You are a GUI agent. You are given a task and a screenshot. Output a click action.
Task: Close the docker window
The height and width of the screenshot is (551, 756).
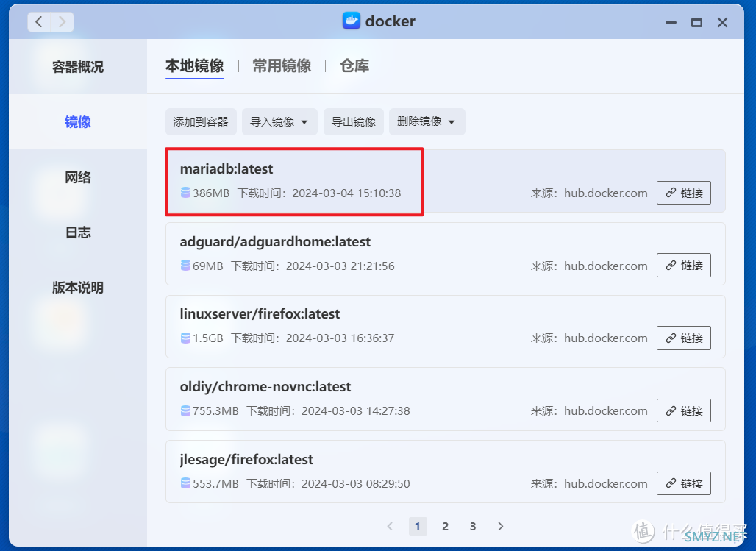(x=722, y=23)
